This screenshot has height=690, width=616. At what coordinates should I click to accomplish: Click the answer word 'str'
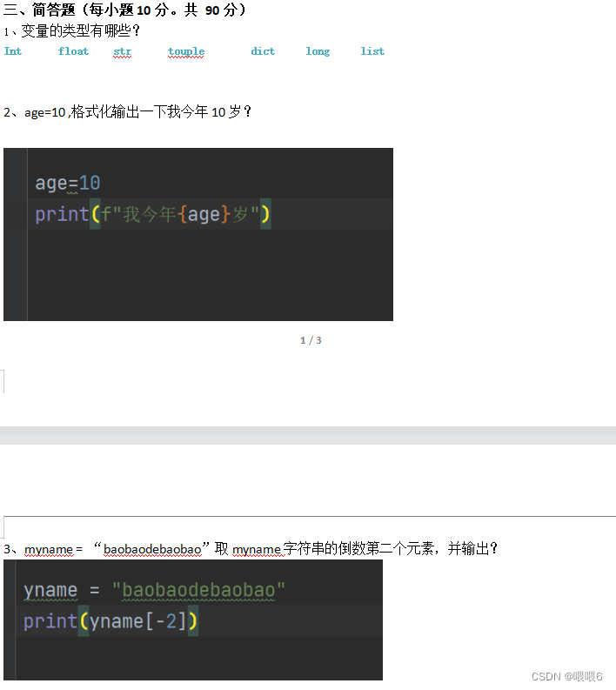coord(123,51)
